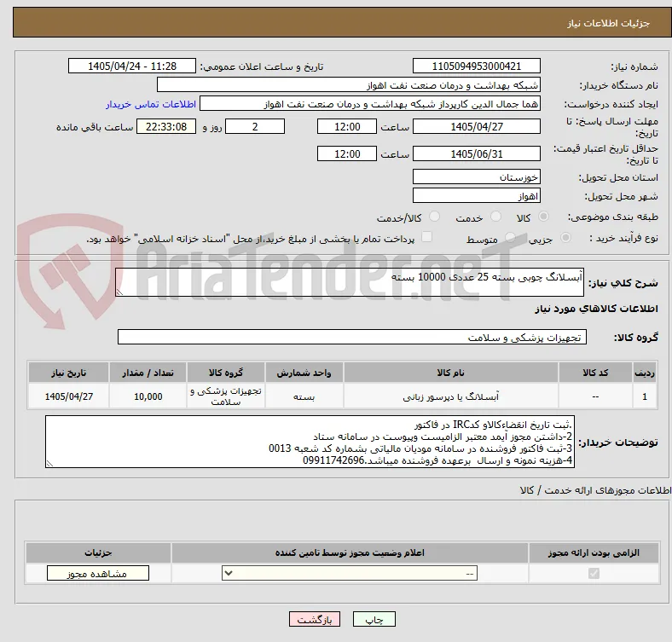Screen dimensions: 672x642
Task: Click the شرح کلی نیاز text area
Action: (350, 282)
